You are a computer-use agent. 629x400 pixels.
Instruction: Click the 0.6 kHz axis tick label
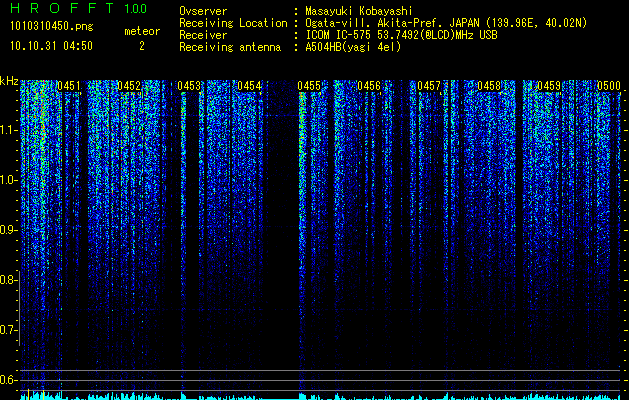point(8,380)
